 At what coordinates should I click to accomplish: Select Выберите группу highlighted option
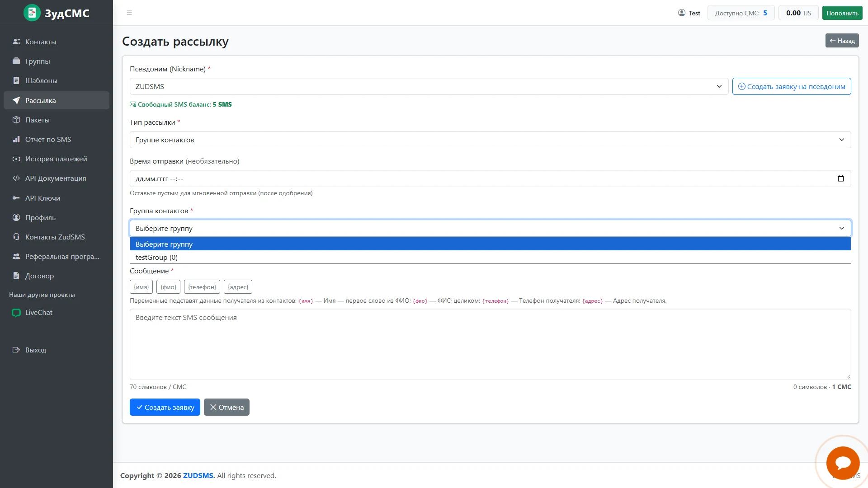coord(490,244)
